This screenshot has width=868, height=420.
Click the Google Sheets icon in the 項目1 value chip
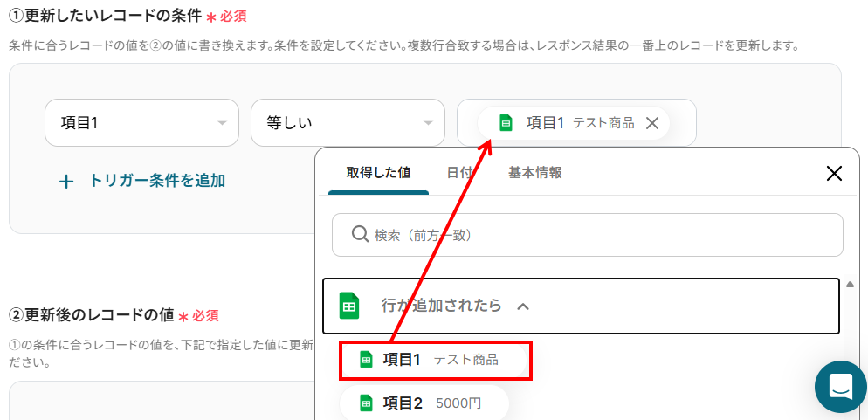pyautogui.click(x=506, y=123)
